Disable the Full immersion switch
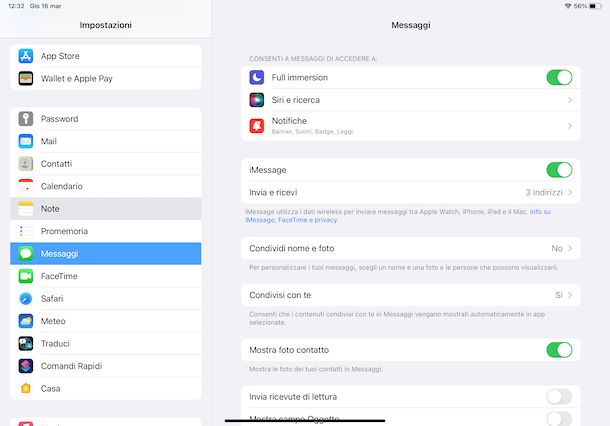The width and height of the screenshot is (610, 426). (x=559, y=77)
